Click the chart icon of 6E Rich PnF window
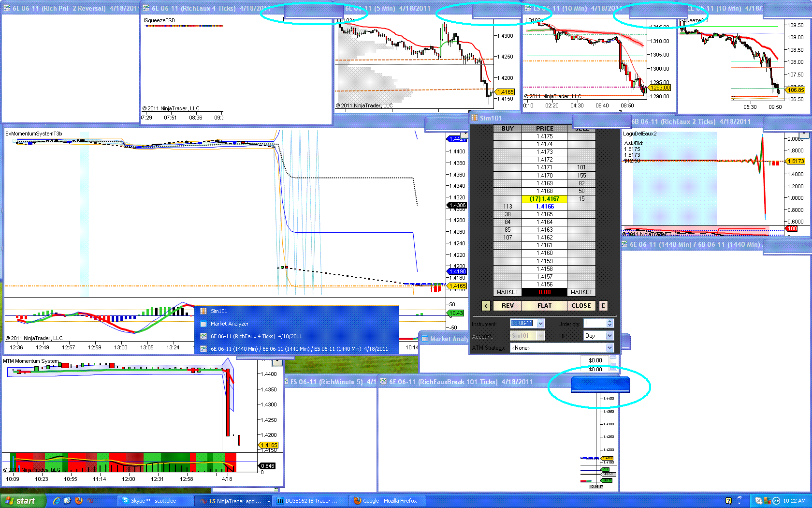This screenshot has width=812, height=508. click(7, 8)
